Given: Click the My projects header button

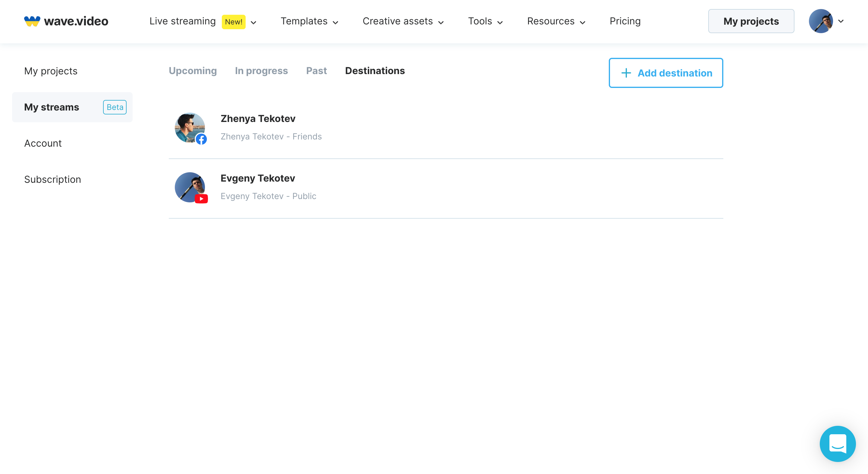Looking at the screenshot, I should (751, 21).
